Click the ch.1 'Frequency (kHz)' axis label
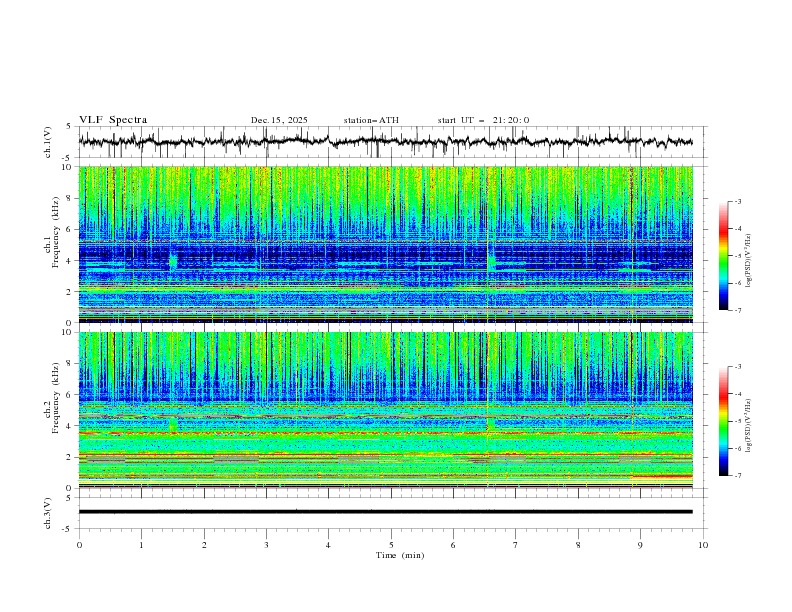 tap(55, 232)
